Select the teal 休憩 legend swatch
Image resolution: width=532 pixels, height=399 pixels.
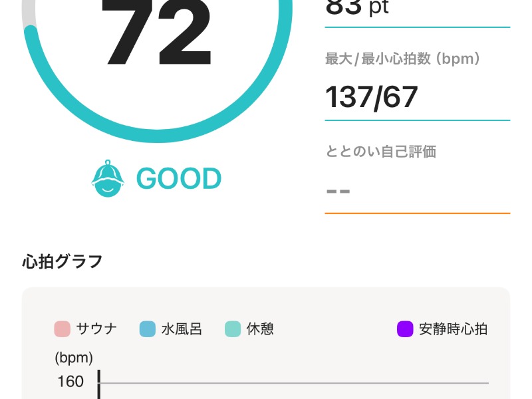point(233,329)
